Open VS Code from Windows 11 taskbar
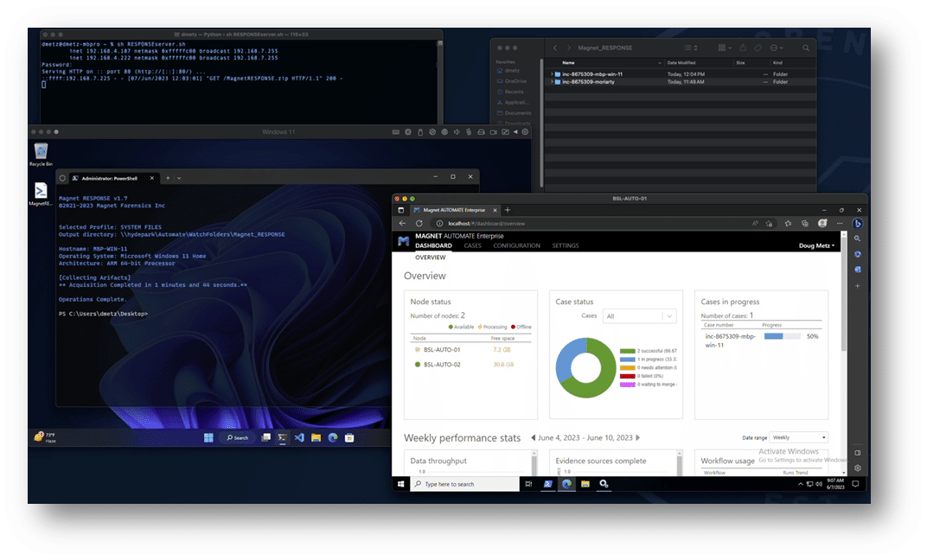Screen dimensions: 927x560 point(299,438)
